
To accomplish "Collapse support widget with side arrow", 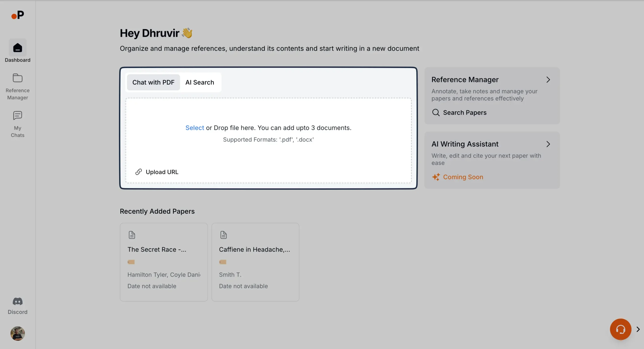I will tap(638, 329).
